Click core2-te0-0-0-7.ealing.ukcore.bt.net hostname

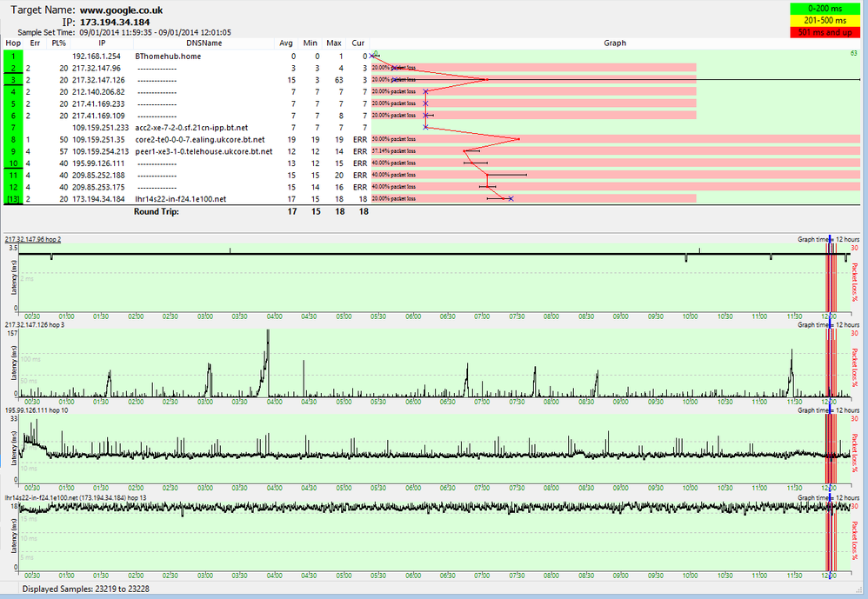click(x=200, y=140)
